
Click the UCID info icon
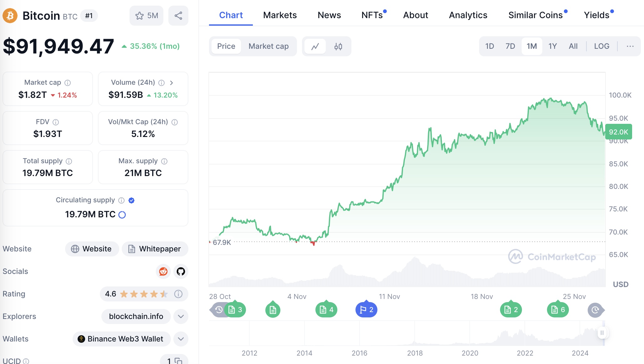tap(26, 361)
